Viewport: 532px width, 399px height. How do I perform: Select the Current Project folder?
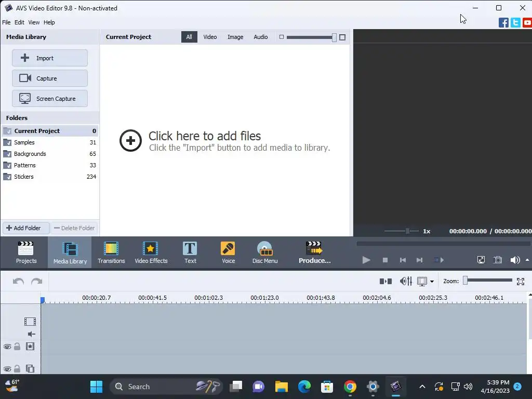(x=50, y=131)
